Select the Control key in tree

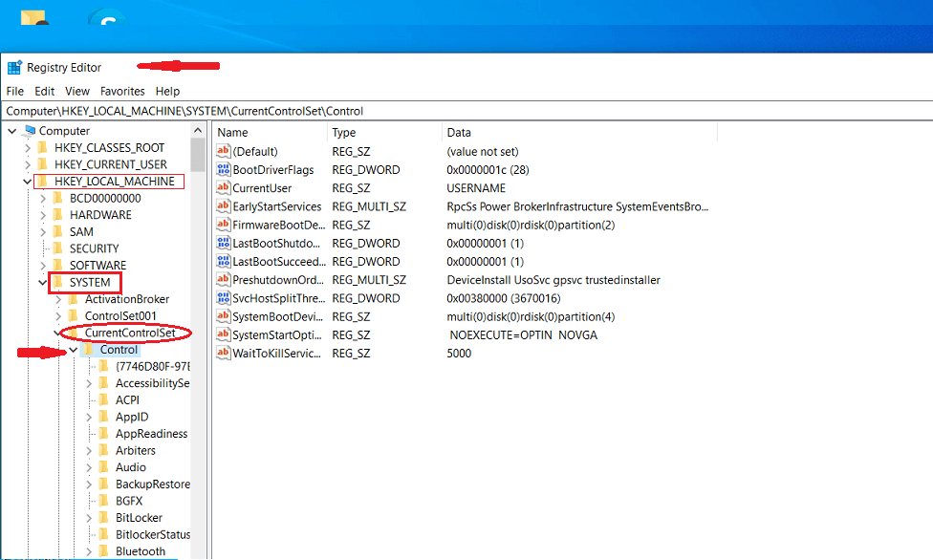tap(119, 350)
